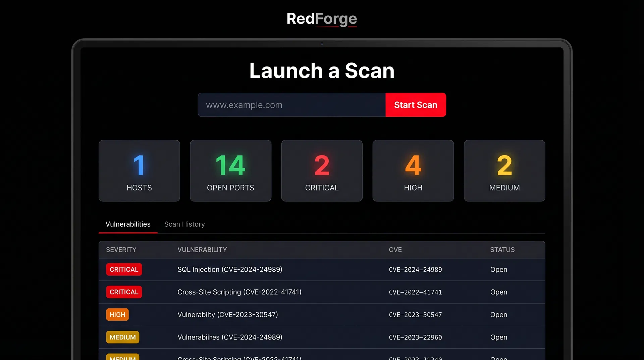Click the MEDIUM badge on Vulnerabilhes row

click(x=122, y=337)
